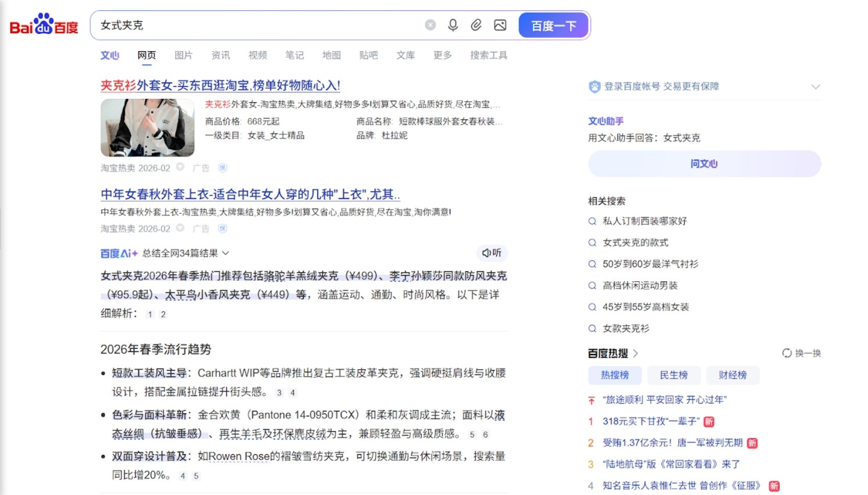Image resolution: width=868 pixels, height=495 pixels.
Task: Click the microphone voice search icon
Action: point(453,25)
